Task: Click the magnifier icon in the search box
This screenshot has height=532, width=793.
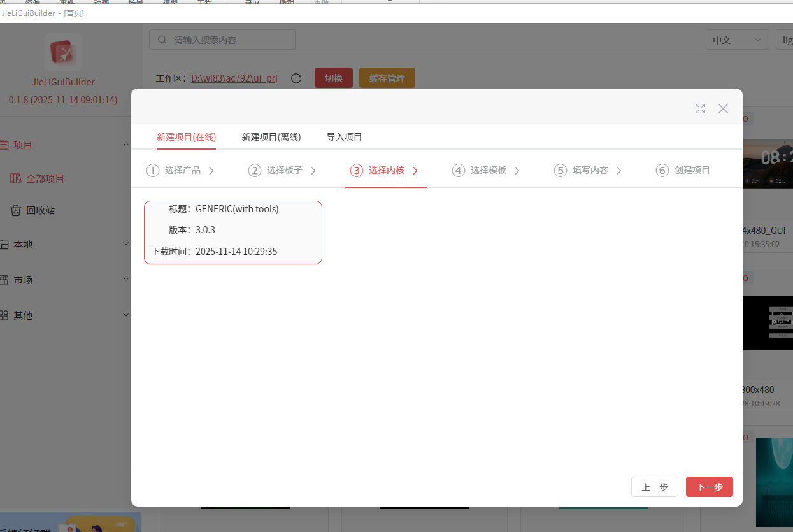Action: tap(162, 40)
